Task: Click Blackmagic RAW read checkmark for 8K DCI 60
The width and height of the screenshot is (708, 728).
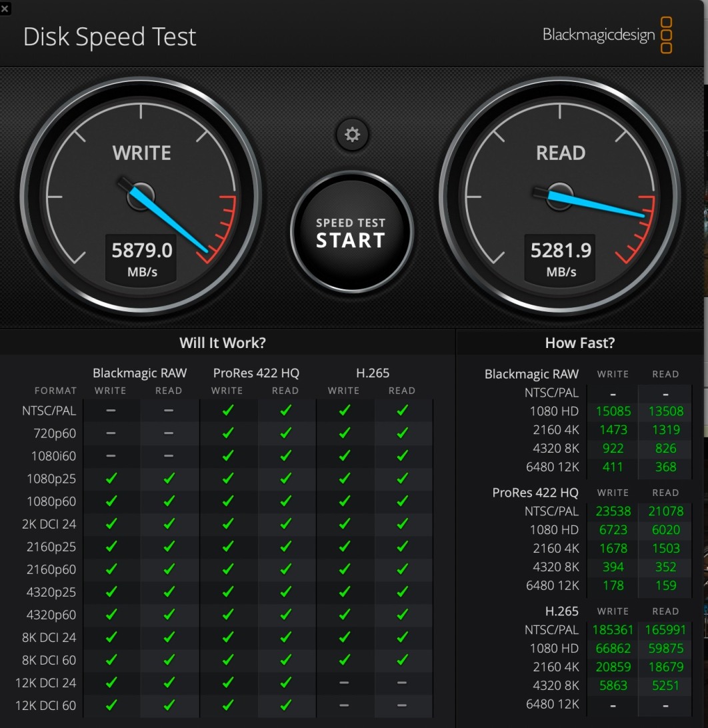Action: 169,660
